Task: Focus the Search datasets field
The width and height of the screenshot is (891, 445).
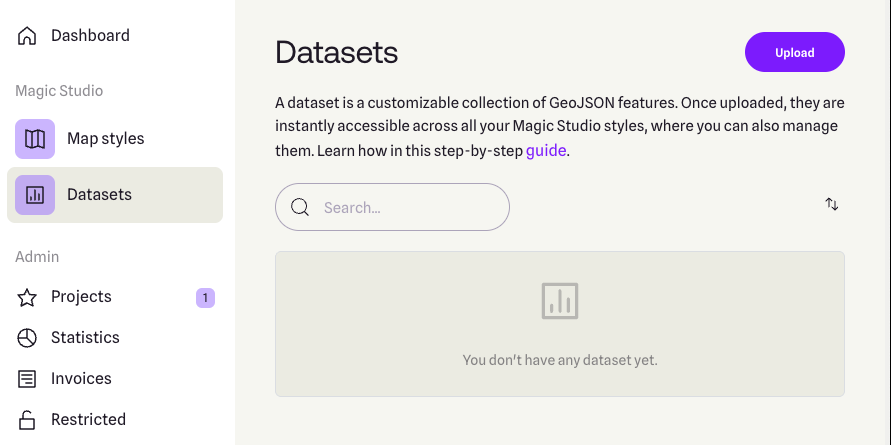Action: tap(392, 207)
